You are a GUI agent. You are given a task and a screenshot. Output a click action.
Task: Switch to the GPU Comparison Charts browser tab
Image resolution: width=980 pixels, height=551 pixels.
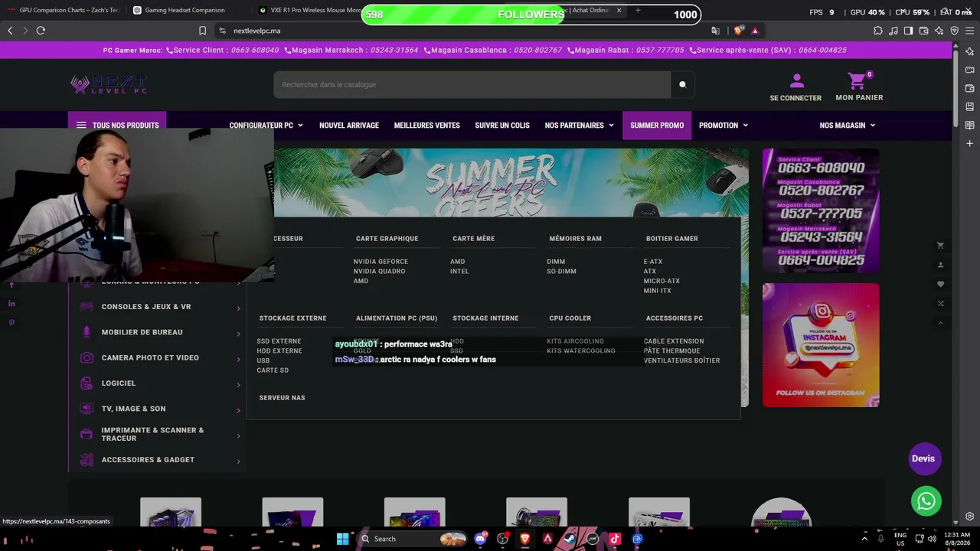[x=64, y=11]
